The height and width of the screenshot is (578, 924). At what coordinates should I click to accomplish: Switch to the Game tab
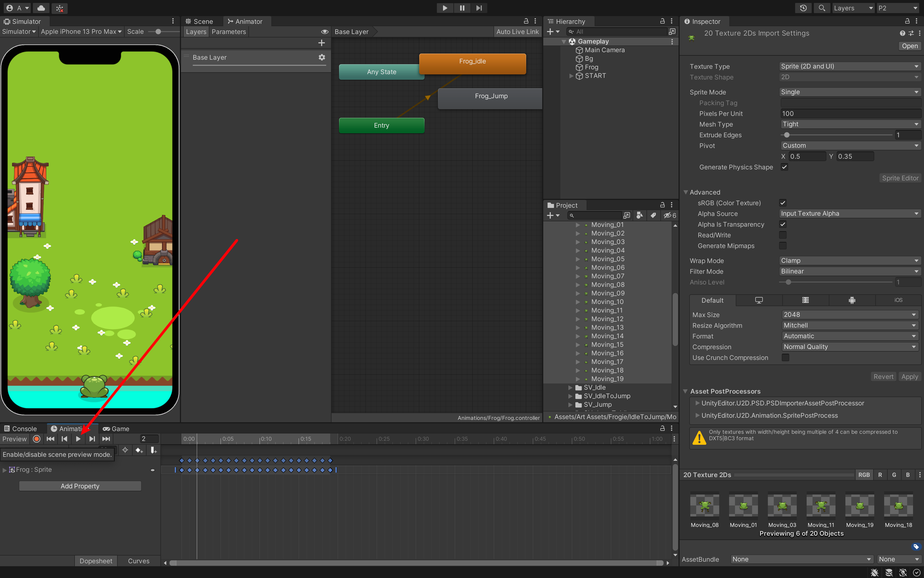(116, 429)
